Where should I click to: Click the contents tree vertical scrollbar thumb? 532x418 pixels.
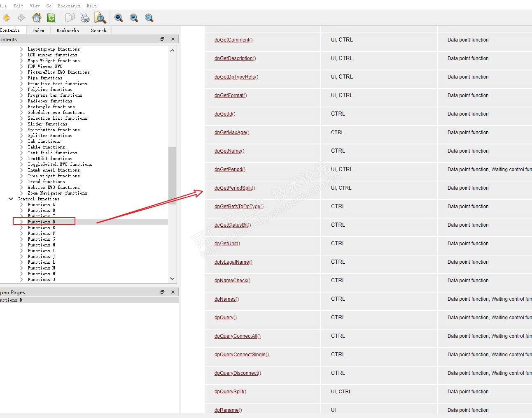(173, 176)
